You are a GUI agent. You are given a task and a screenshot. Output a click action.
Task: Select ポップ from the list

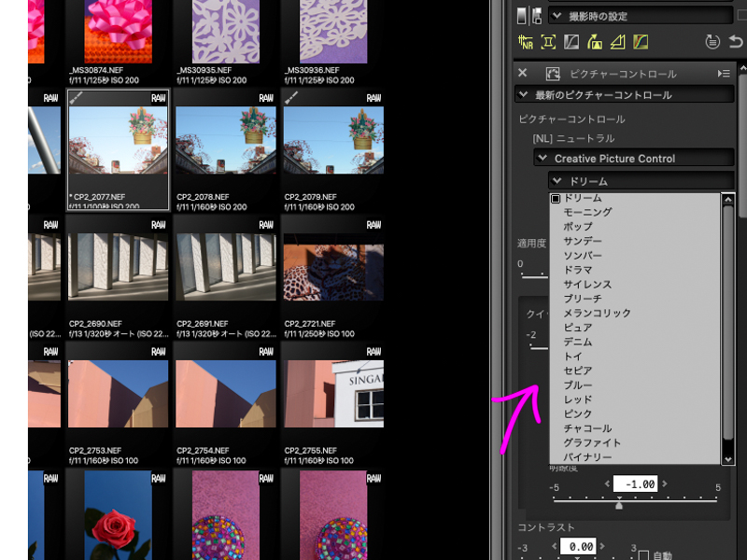(636, 226)
